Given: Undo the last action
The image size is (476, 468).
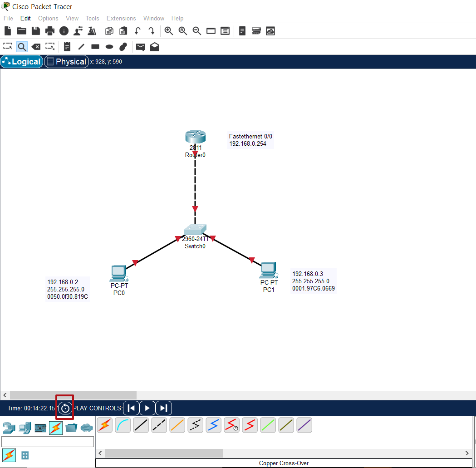Looking at the screenshot, I should tap(137, 31).
